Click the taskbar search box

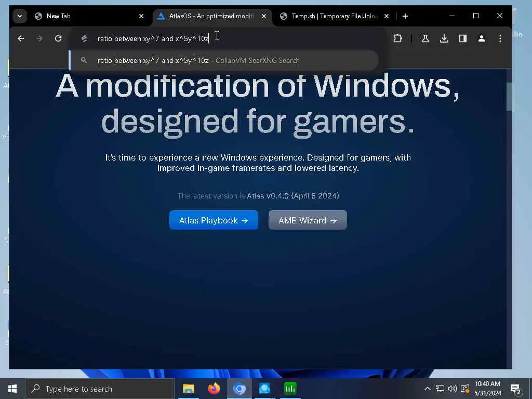100,389
